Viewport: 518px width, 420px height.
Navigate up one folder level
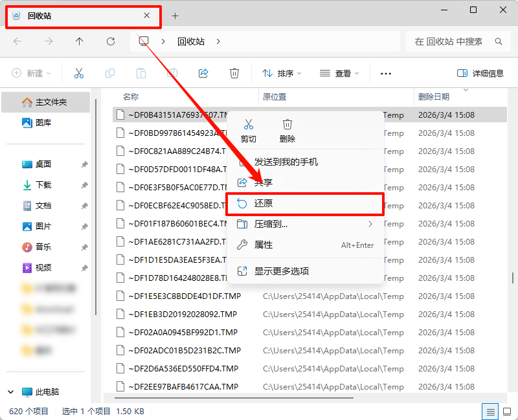[79, 41]
